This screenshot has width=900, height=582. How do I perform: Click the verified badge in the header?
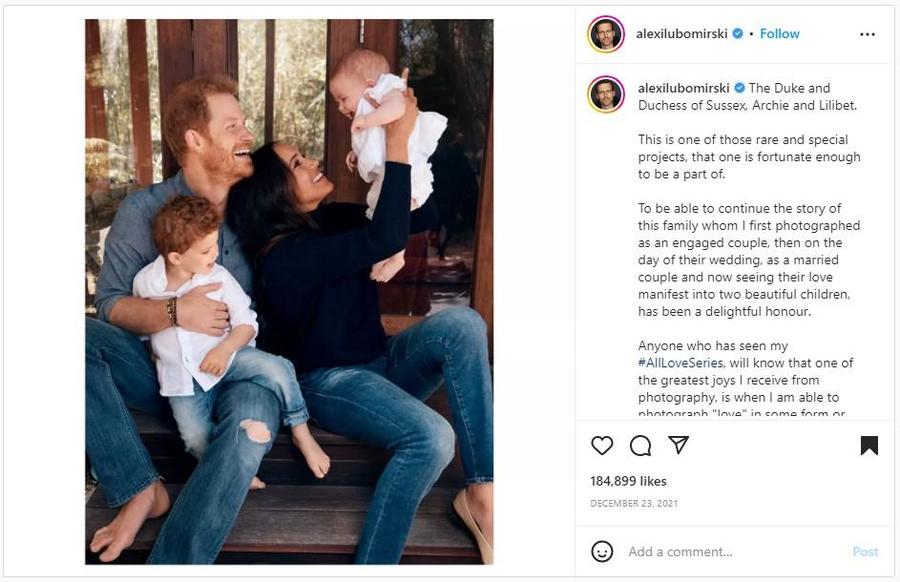(738, 34)
